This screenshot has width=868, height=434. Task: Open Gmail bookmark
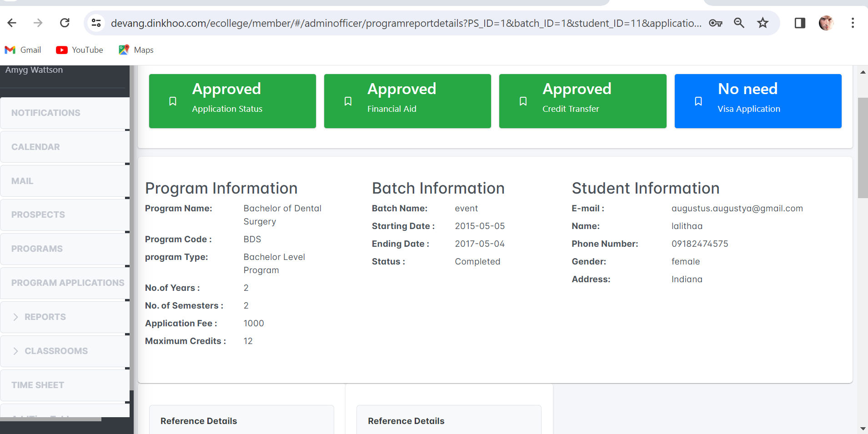23,50
